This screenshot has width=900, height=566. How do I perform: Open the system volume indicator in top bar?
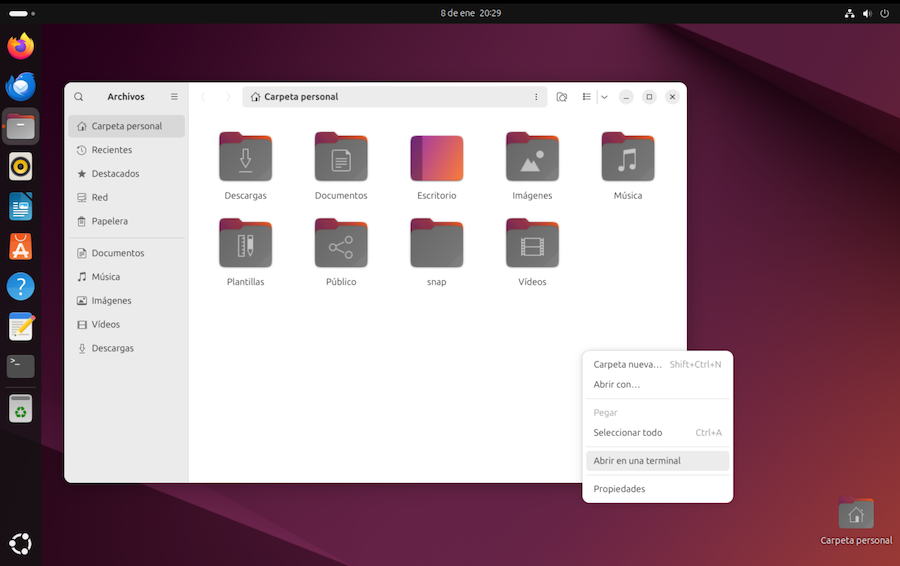pos(867,13)
